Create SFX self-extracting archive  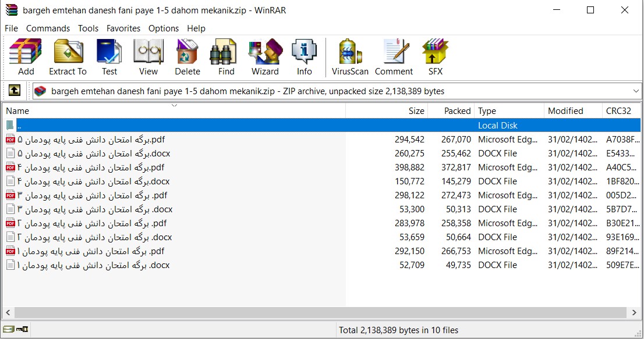click(x=436, y=57)
